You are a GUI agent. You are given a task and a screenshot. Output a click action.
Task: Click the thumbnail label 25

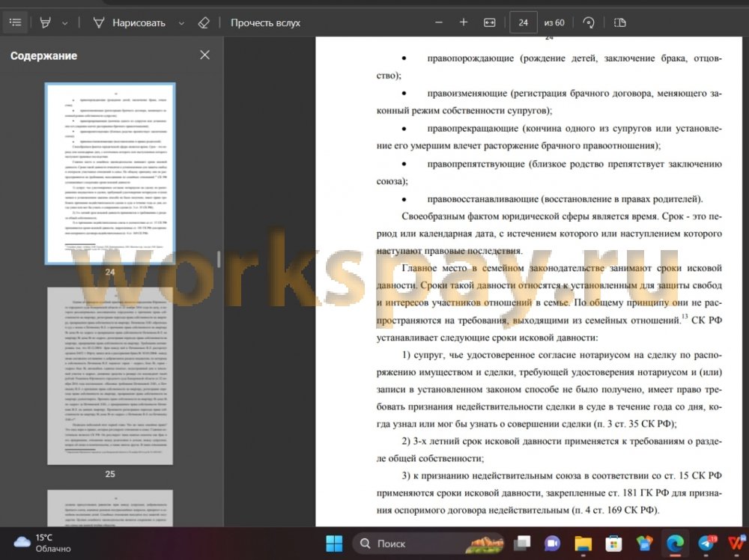(x=110, y=474)
